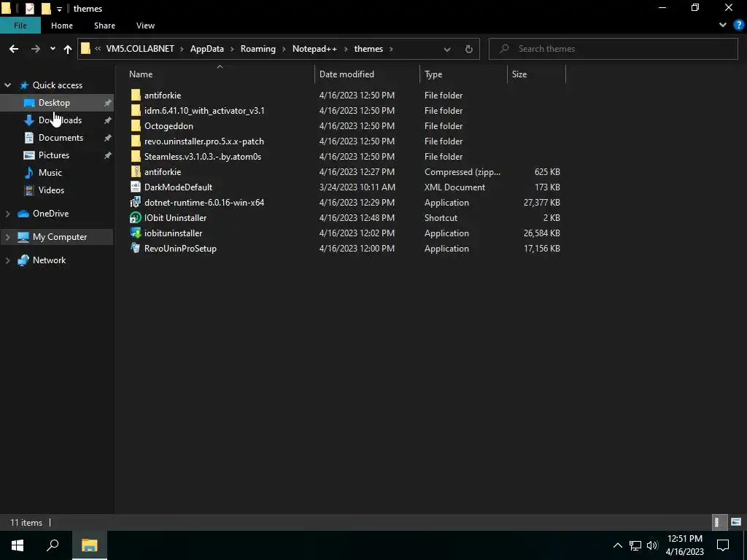
Task: Click AppData in the address path
Action: coord(206,49)
